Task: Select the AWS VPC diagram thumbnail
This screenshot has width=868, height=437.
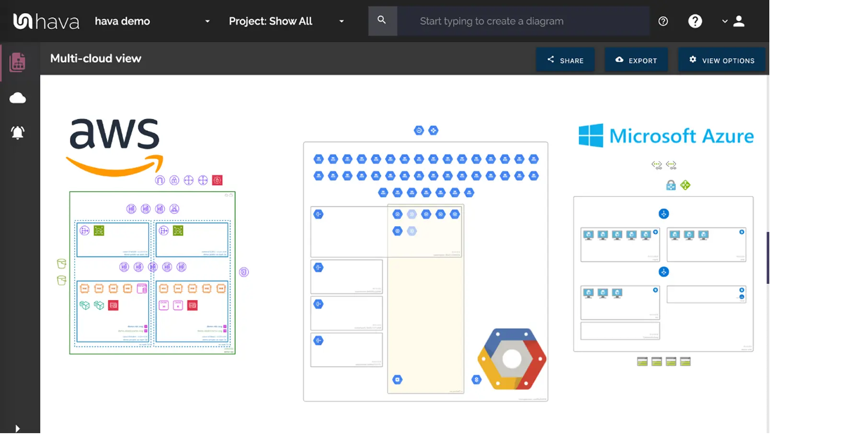Action: click(x=152, y=273)
